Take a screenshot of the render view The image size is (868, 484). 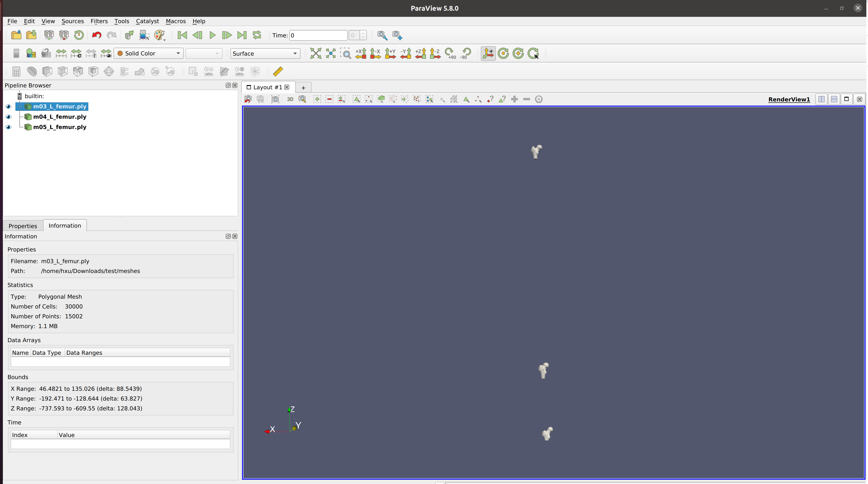[x=275, y=99]
